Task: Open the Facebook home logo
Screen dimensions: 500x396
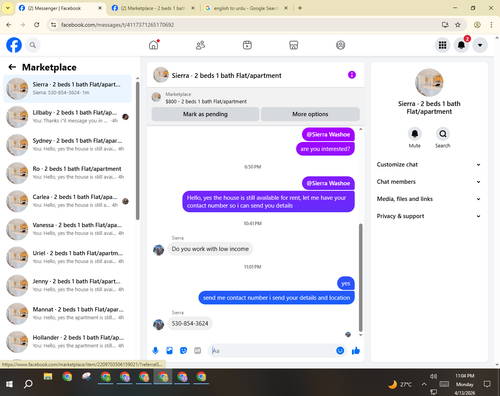Action: pos(14,45)
